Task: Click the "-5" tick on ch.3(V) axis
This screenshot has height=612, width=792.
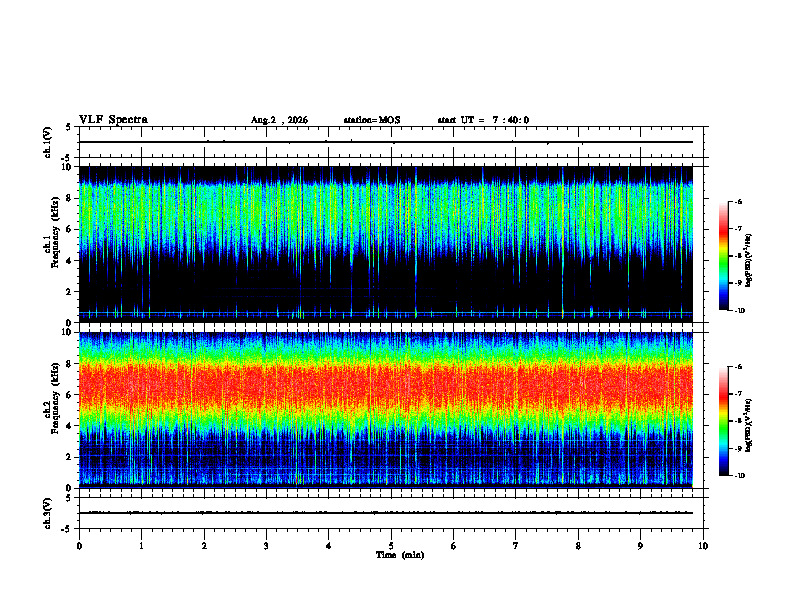Action: 67,529
